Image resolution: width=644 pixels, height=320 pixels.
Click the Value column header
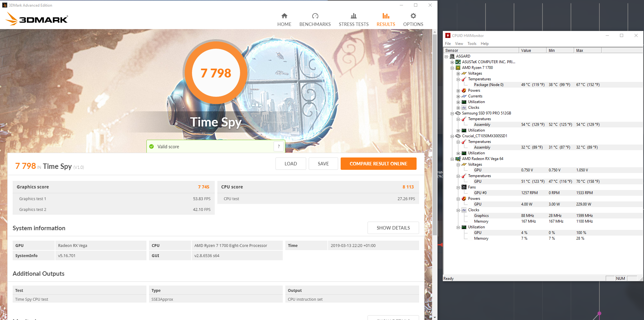tap(533, 50)
